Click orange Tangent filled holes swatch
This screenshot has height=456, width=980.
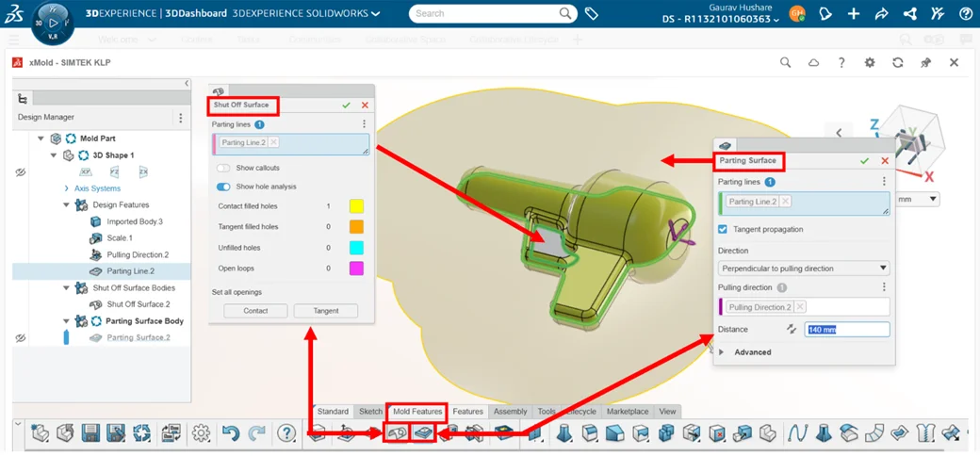click(356, 227)
